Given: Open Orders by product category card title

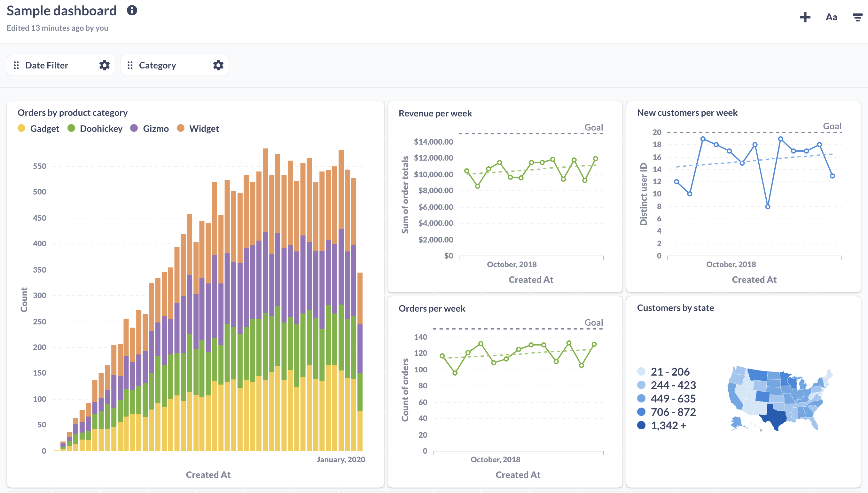Looking at the screenshot, I should [72, 113].
